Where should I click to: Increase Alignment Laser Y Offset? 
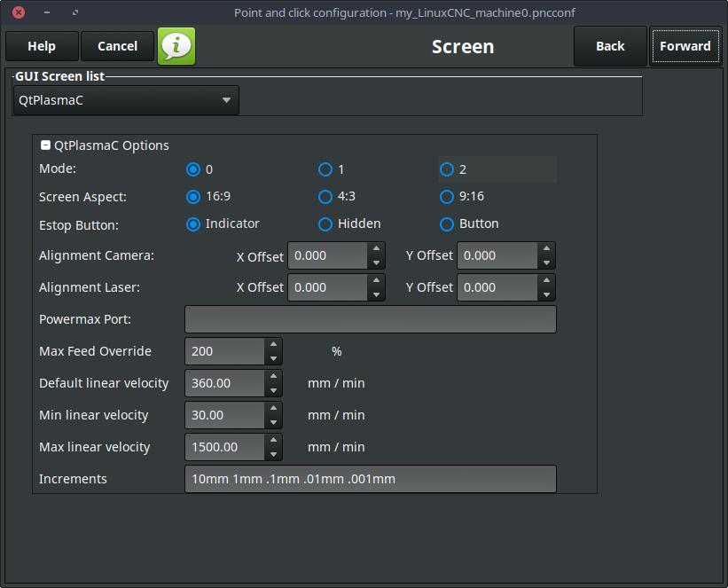tap(546, 280)
